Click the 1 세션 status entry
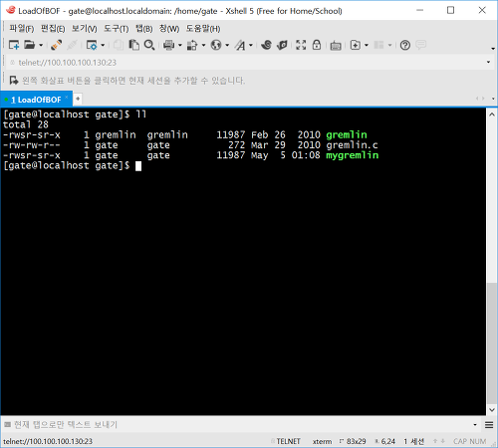 414,441
